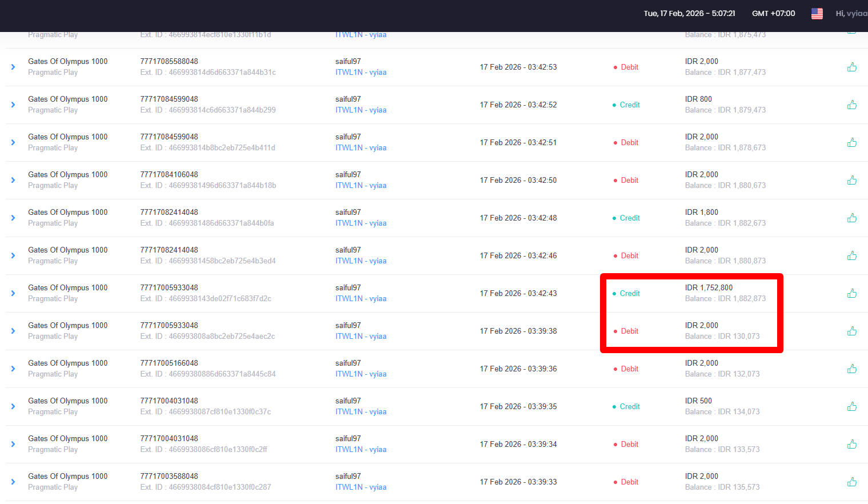The width and height of the screenshot is (868, 504).
Task: Open ITWL1N - vyiaa link in 03:42:53 row
Action: coord(361,73)
